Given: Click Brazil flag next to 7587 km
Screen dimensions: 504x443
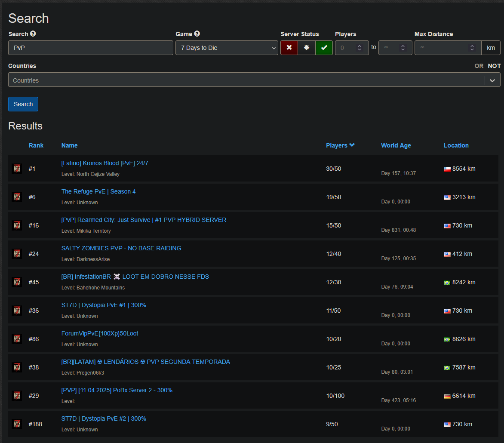Looking at the screenshot, I should pyautogui.click(x=447, y=368).
